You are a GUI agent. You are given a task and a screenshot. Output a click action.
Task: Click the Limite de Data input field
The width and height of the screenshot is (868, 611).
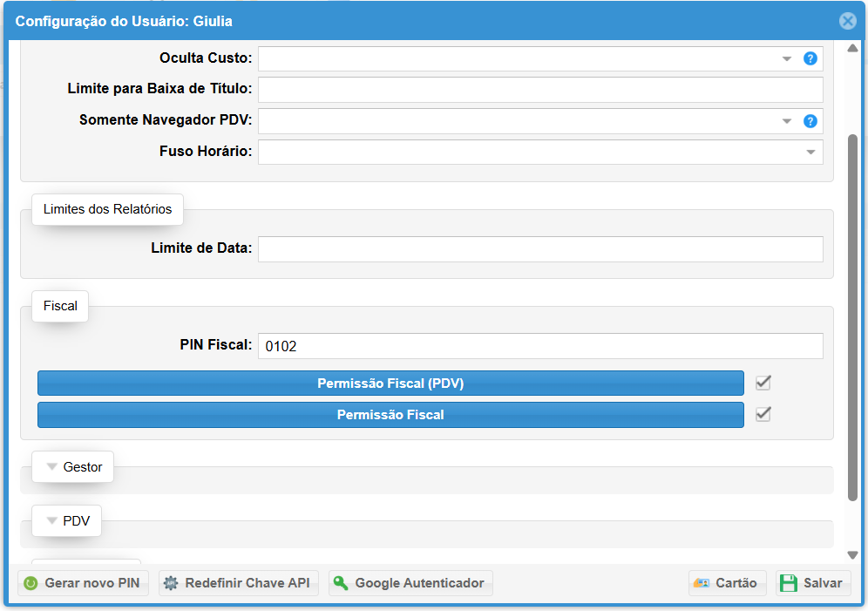pyautogui.click(x=540, y=249)
